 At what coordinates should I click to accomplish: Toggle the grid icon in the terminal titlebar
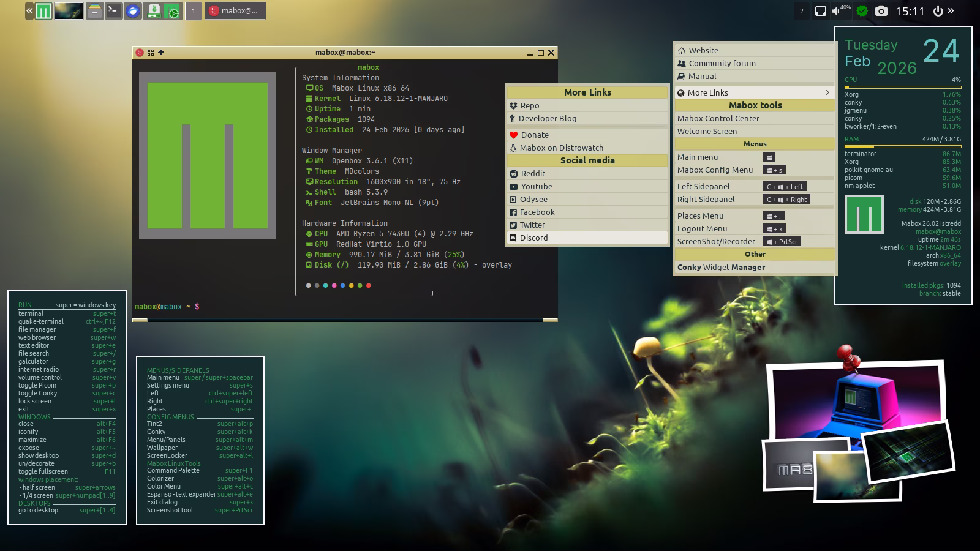[151, 53]
